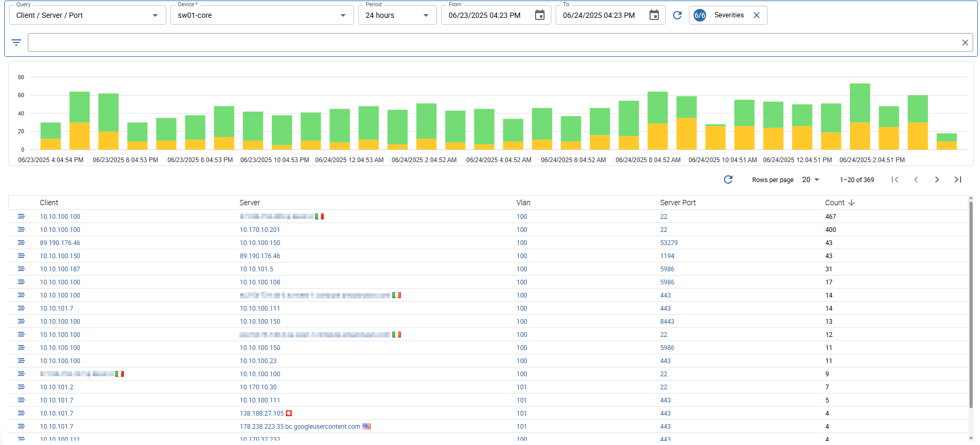Open the From date calendar picker
The image size is (980, 445).
tap(539, 15)
